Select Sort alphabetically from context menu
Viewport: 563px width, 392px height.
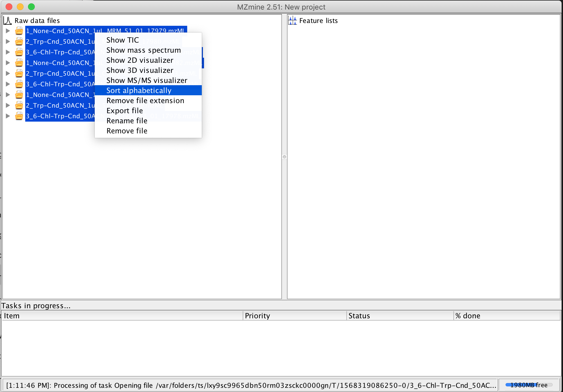coord(138,90)
